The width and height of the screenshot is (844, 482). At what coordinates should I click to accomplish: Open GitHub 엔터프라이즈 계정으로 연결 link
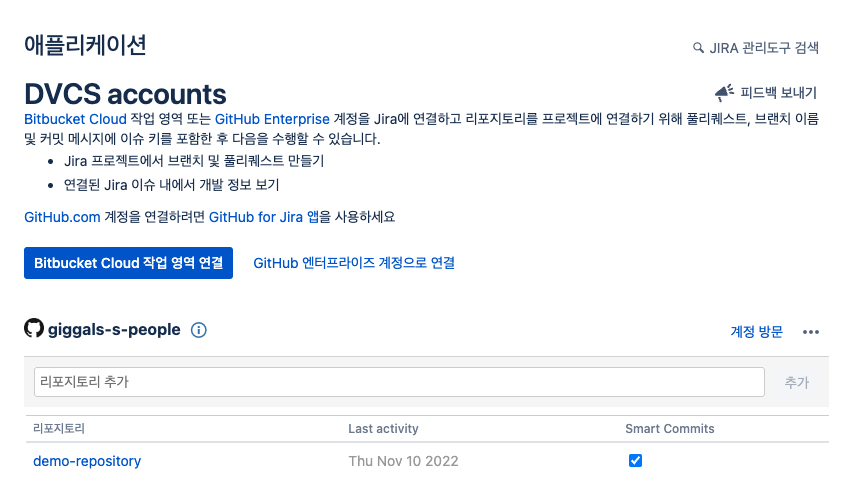point(354,263)
